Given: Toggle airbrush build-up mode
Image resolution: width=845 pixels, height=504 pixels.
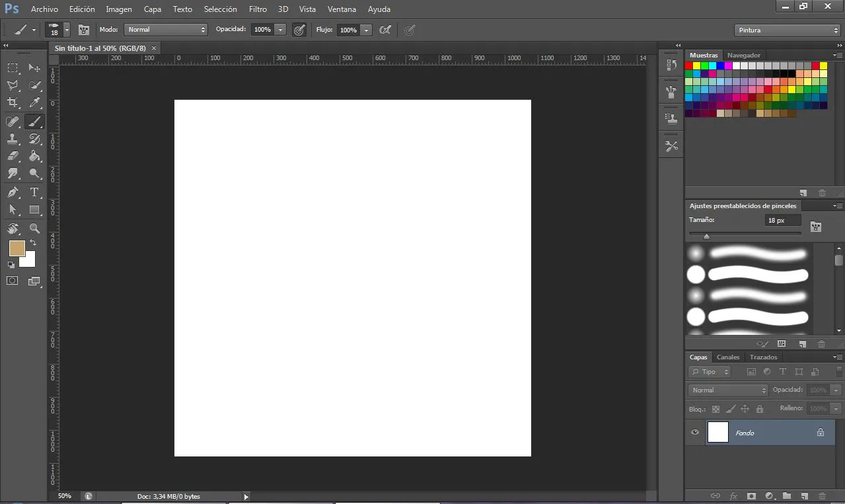Looking at the screenshot, I should pos(385,30).
